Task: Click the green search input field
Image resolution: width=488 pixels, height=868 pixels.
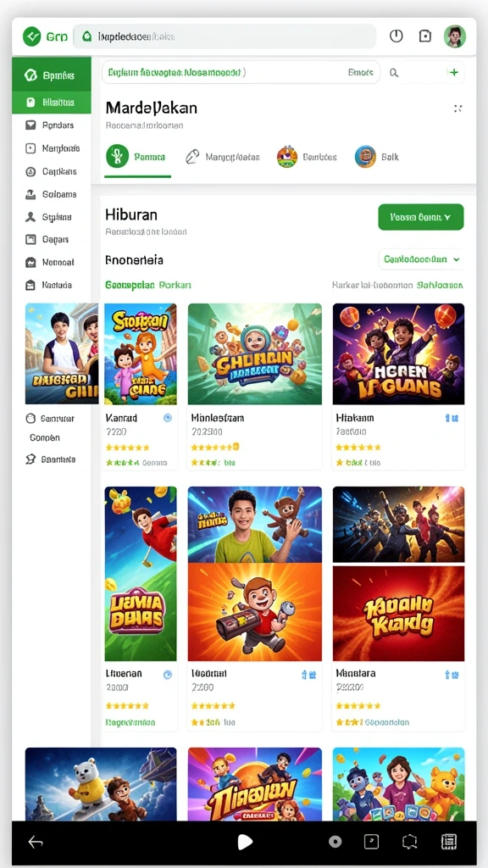Action: (241, 73)
